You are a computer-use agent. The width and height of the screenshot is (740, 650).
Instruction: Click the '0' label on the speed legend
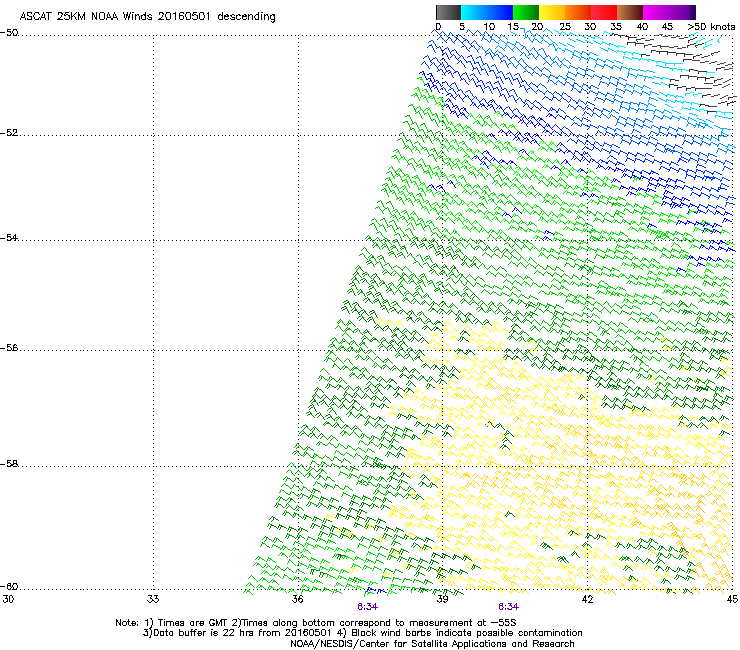[x=438, y=27]
